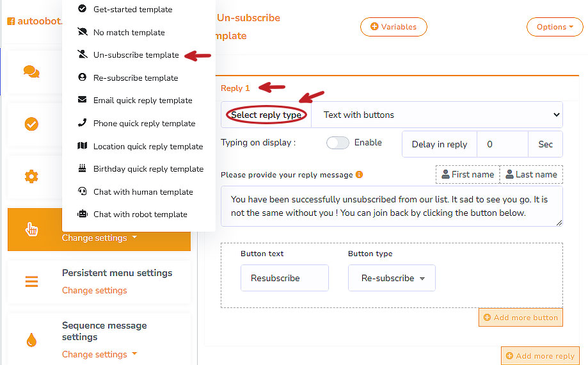Enable the Typing on display toggle

tap(337, 143)
